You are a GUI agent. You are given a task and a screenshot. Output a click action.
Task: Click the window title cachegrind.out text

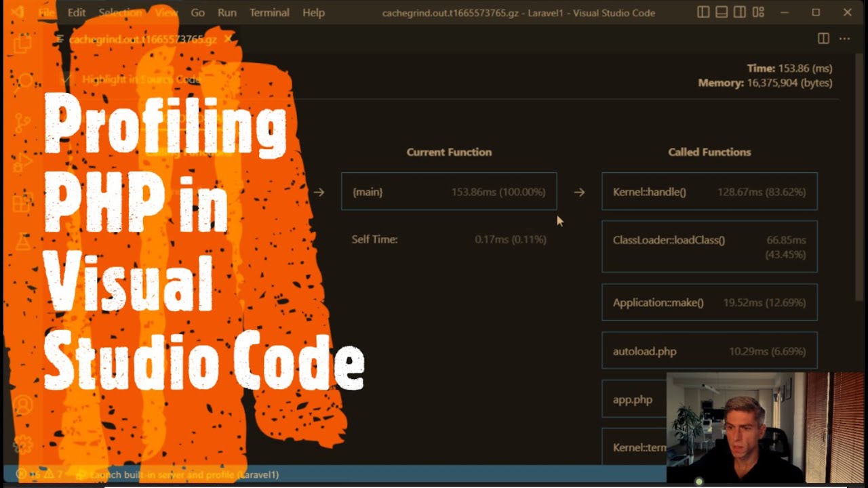519,12
